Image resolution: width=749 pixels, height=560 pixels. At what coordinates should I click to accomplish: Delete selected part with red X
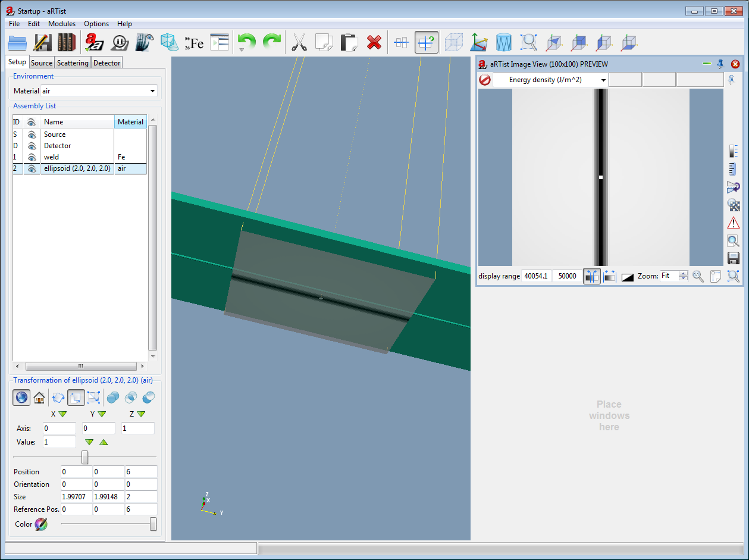(x=374, y=43)
